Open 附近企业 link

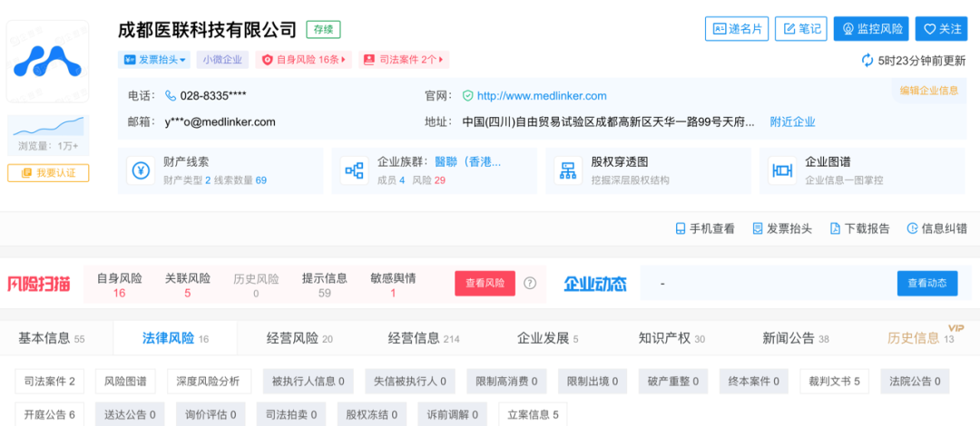coord(792,121)
